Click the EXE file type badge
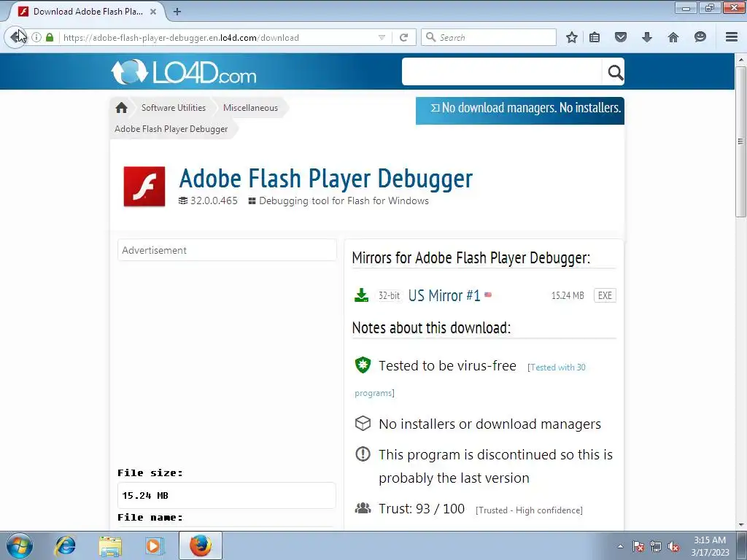Screen dimensions: 747x560 [605, 295]
